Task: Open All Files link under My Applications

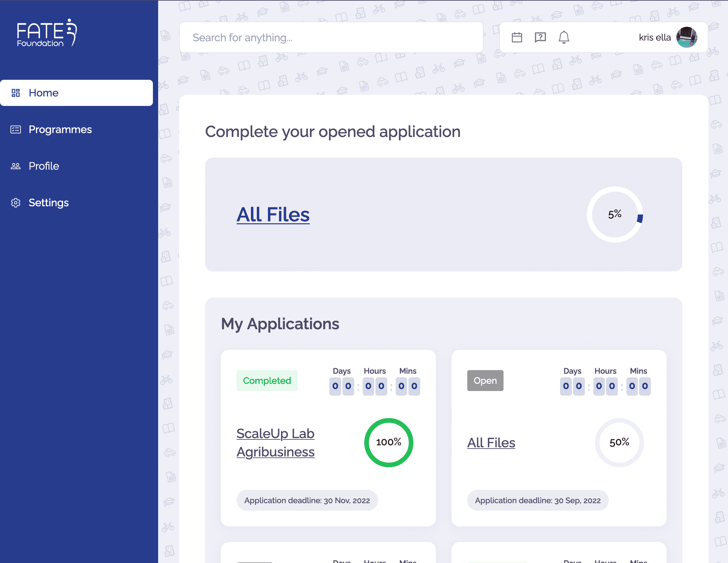Action: point(491,443)
